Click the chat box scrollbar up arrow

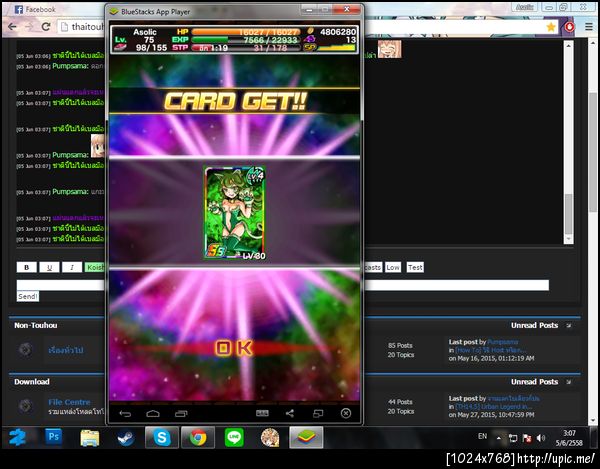coord(568,45)
